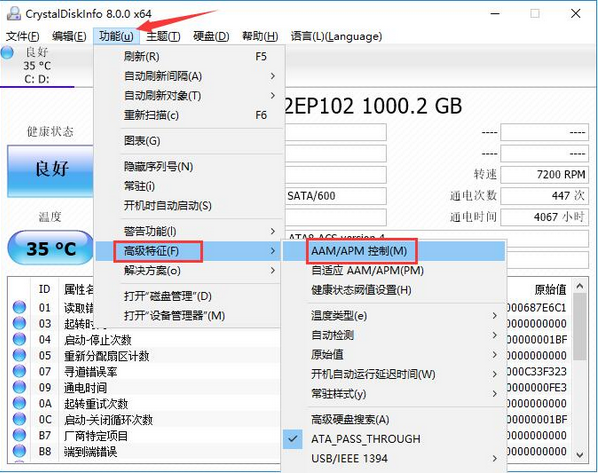Toggle 隐藏序列号(N) option
The height and width of the screenshot is (474, 601).
tap(190, 167)
